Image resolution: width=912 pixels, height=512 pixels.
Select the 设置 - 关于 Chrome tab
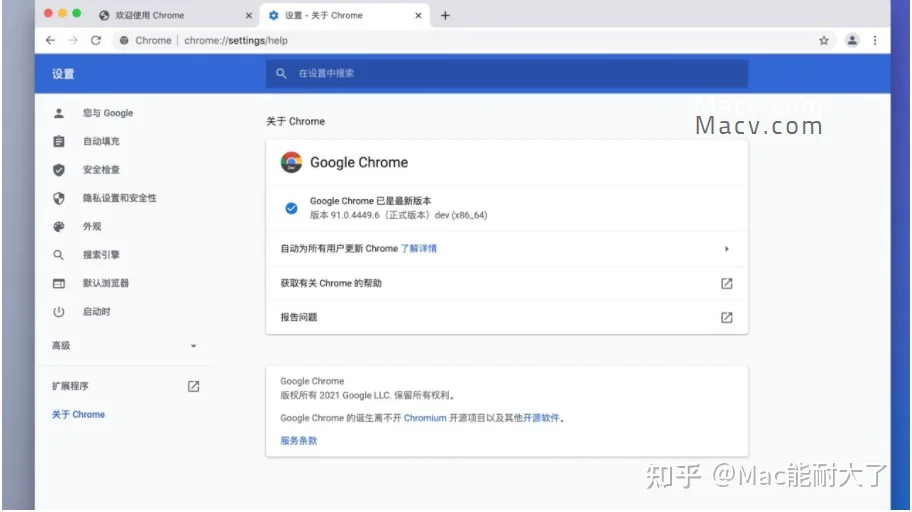[x=343, y=16]
